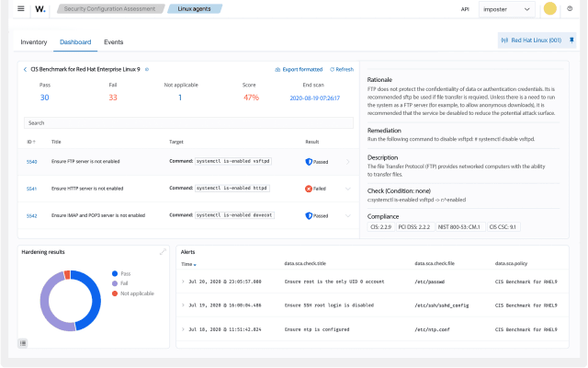Image resolution: width=588 pixels, height=368 pixels.
Task: Refresh the benchmark results
Action: [x=342, y=70]
